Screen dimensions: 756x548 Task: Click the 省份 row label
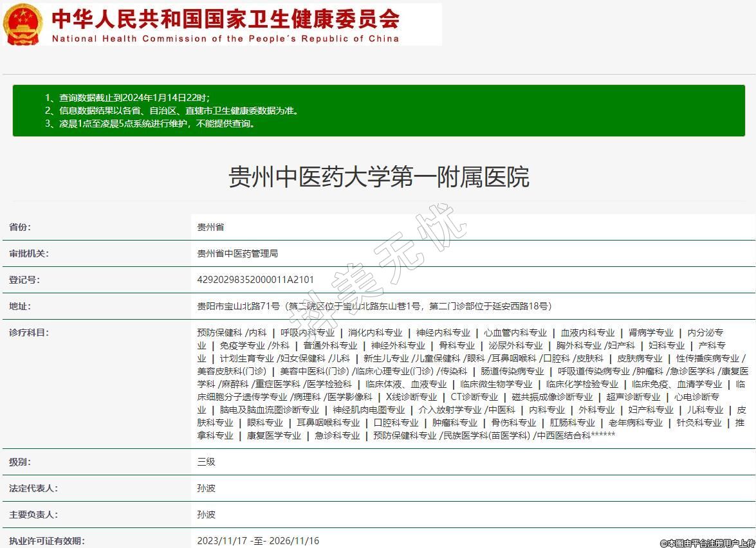click(20, 227)
